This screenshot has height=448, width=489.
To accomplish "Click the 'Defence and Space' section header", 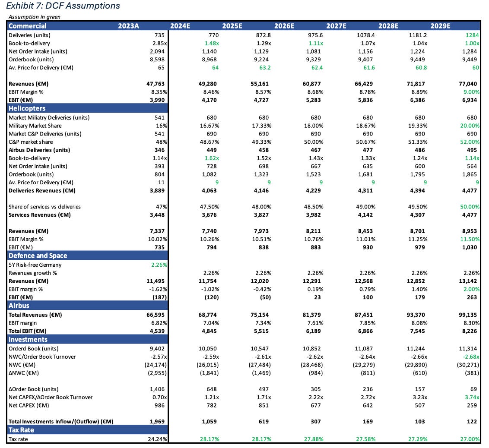I will 38,256.
